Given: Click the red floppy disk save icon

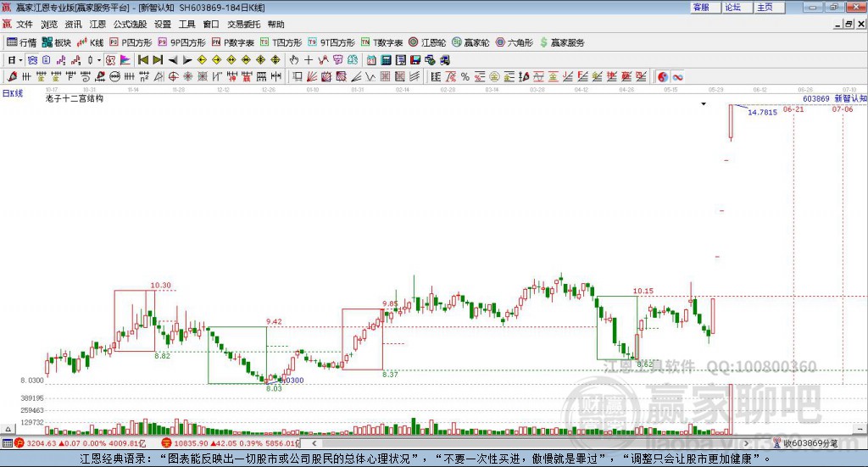Looking at the screenshot, I should [415, 60].
